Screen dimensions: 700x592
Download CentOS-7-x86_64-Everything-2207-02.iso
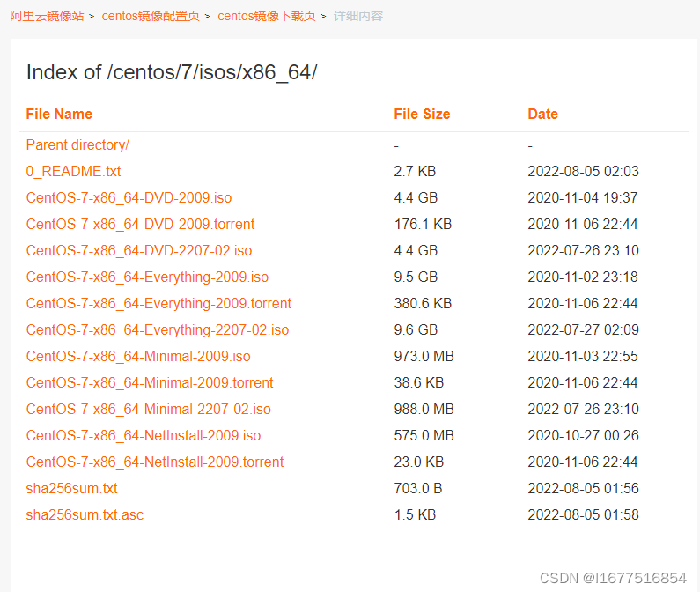point(158,329)
